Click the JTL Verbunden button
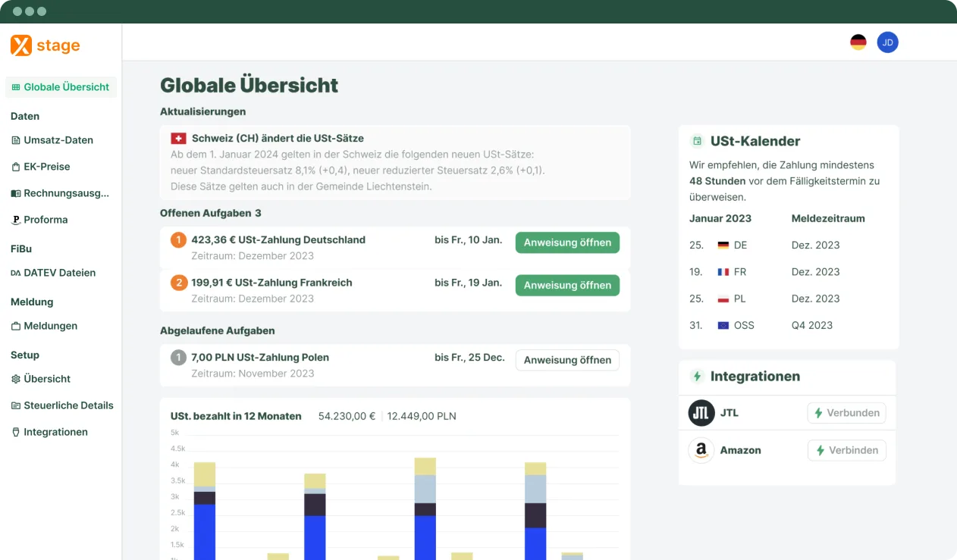Viewport: 957px width, 560px height. [846, 413]
